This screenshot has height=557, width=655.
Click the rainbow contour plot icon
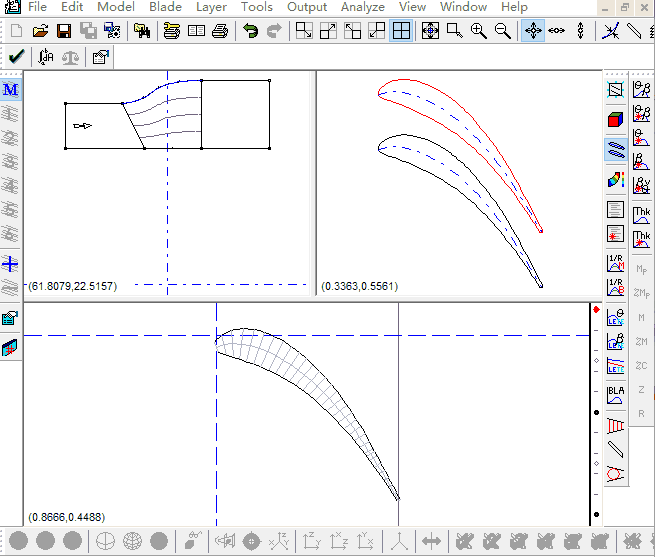[x=616, y=181]
